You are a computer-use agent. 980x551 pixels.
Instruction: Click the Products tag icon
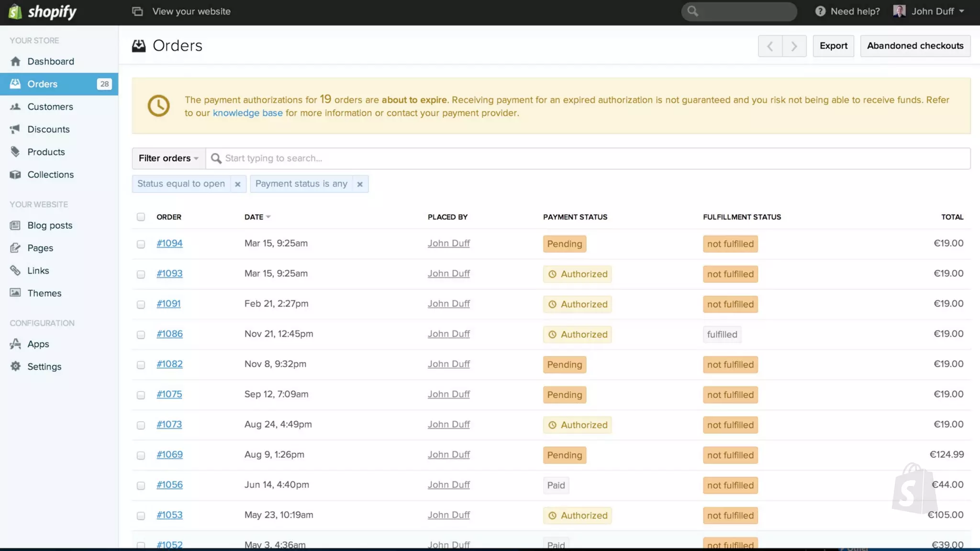click(x=15, y=152)
